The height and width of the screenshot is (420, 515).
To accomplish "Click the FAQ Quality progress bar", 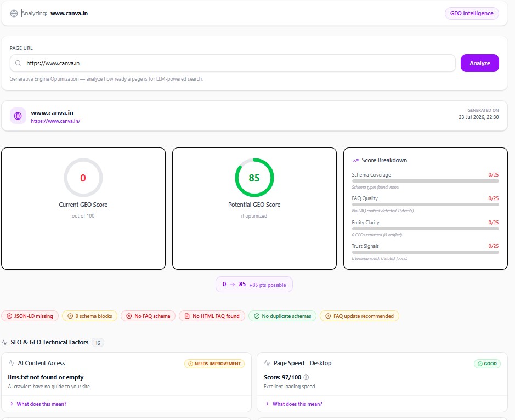I will 426,205.
